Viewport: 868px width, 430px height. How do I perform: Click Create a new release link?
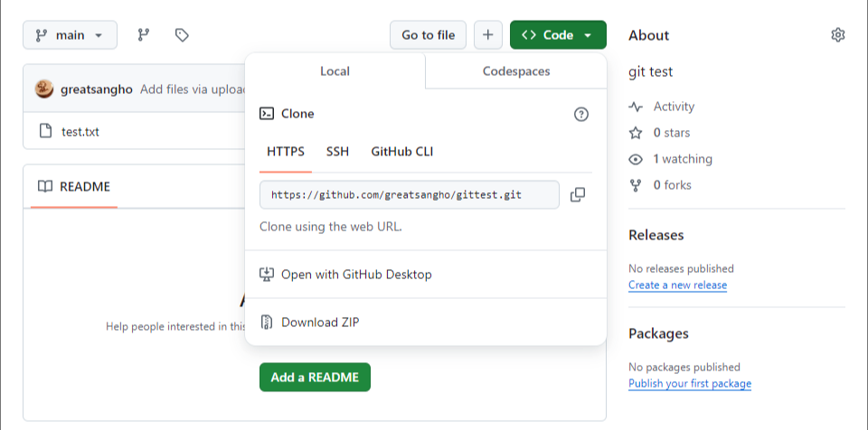(x=677, y=285)
